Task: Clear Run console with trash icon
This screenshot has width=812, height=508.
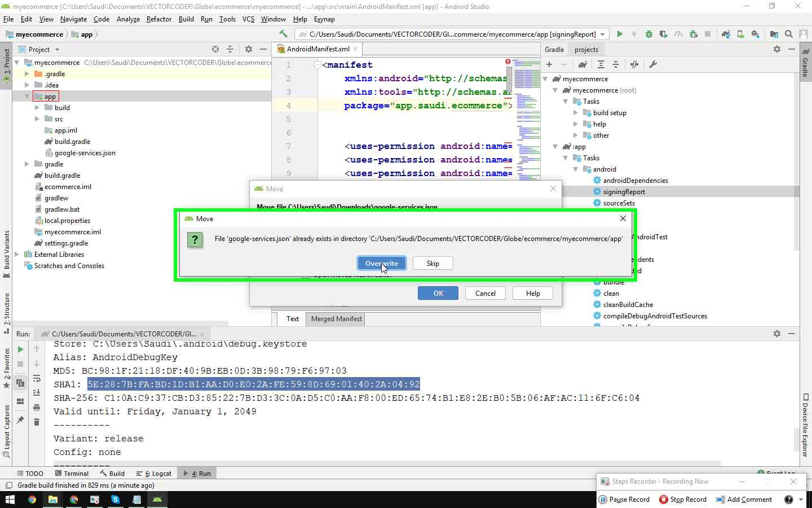Action: coord(37,422)
